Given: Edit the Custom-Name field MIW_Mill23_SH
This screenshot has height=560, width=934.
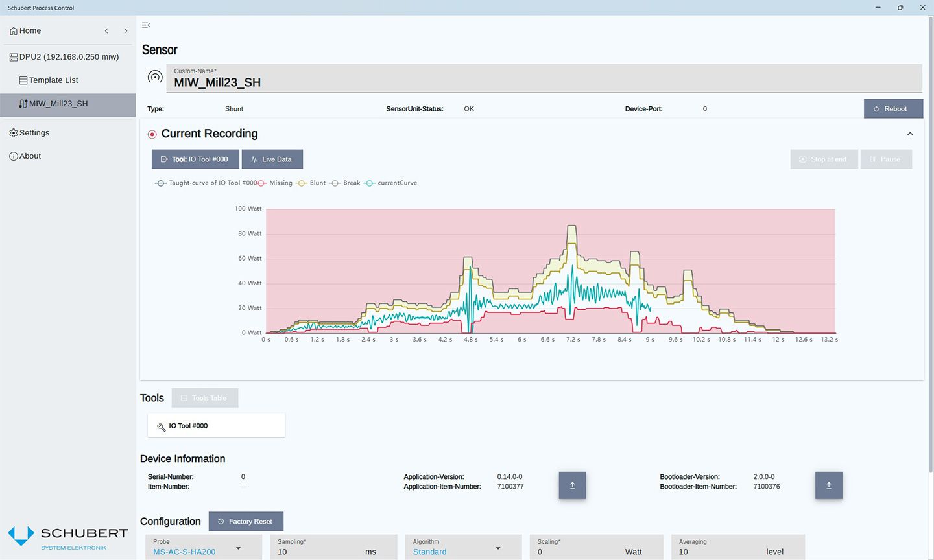Looking at the screenshot, I should click(544, 78).
